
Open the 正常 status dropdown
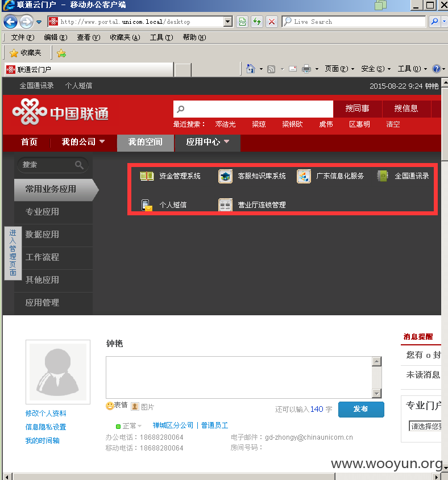pyautogui.click(x=129, y=426)
